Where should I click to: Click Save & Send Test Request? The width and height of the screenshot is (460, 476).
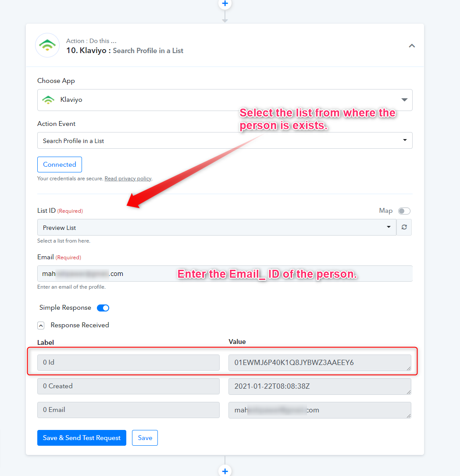coord(82,438)
